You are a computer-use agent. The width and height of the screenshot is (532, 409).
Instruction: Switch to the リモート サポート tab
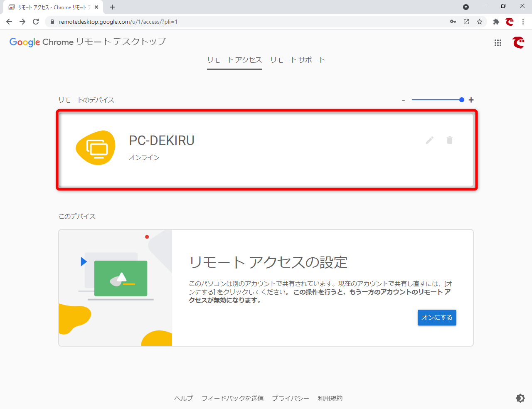(x=298, y=60)
